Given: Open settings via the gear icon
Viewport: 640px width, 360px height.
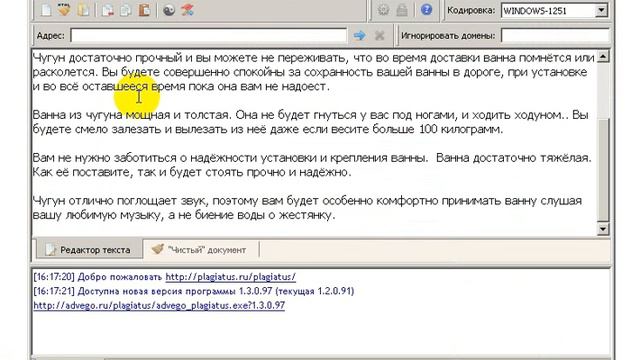Looking at the screenshot, I should (383, 10).
